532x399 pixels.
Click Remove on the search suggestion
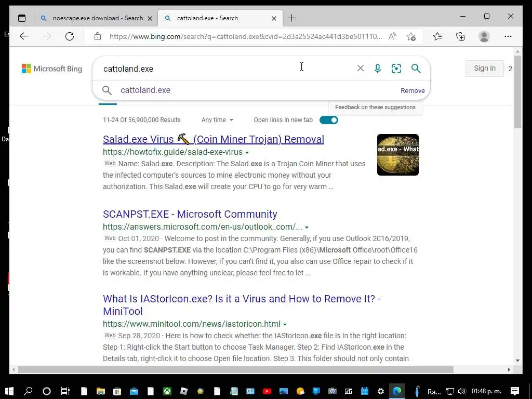tap(413, 90)
